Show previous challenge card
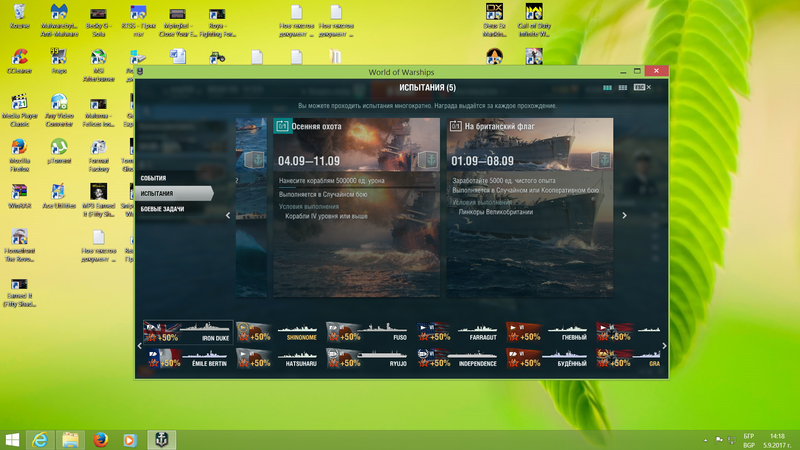The height and width of the screenshot is (450, 800). pyautogui.click(x=228, y=215)
